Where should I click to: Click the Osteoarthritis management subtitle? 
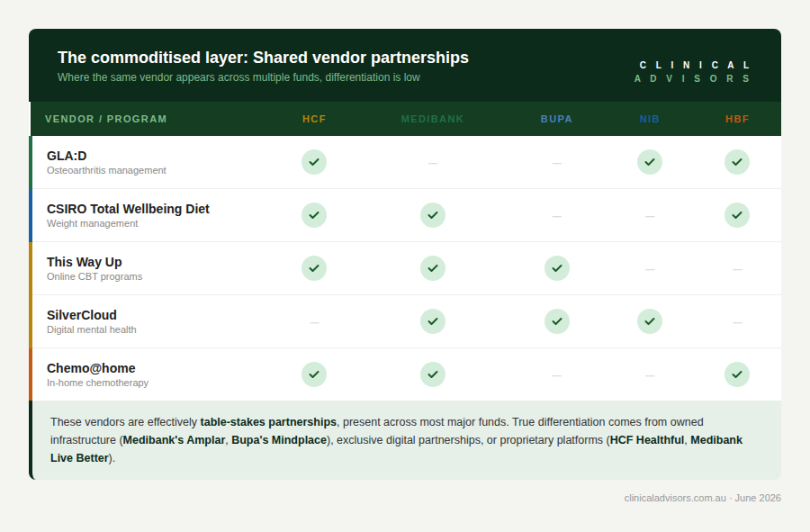[106, 170]
